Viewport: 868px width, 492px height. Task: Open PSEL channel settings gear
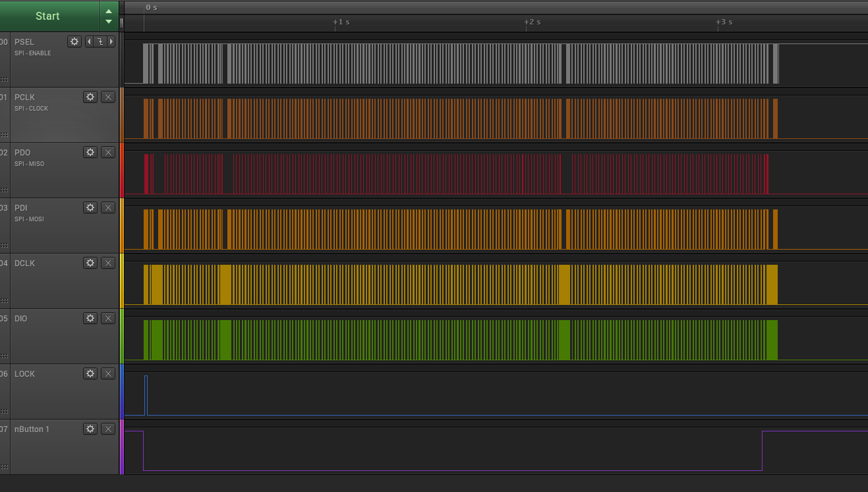pyautogui.click(x=74, y=41)
